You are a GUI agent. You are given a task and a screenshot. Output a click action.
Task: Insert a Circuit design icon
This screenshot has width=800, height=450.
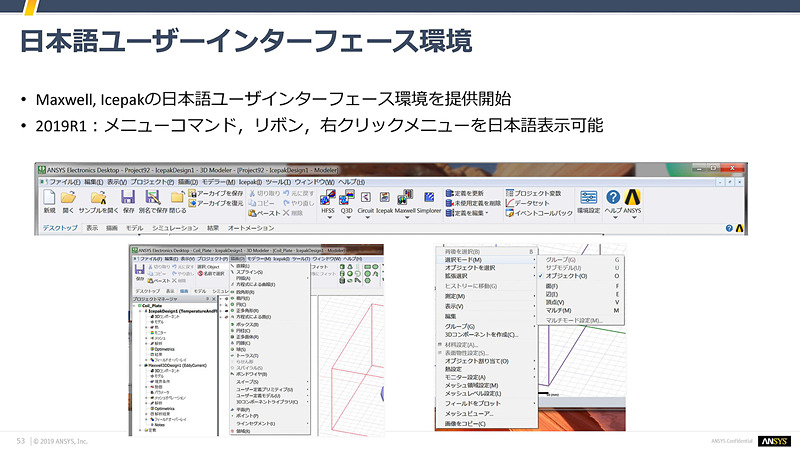pyautogui.click(x=365, y=197)
